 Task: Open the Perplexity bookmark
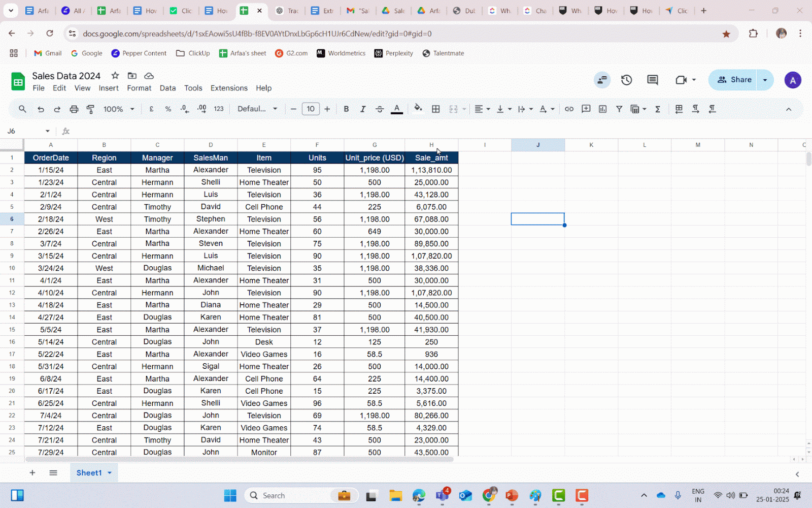pyautogui.click(x=393, y=53)
